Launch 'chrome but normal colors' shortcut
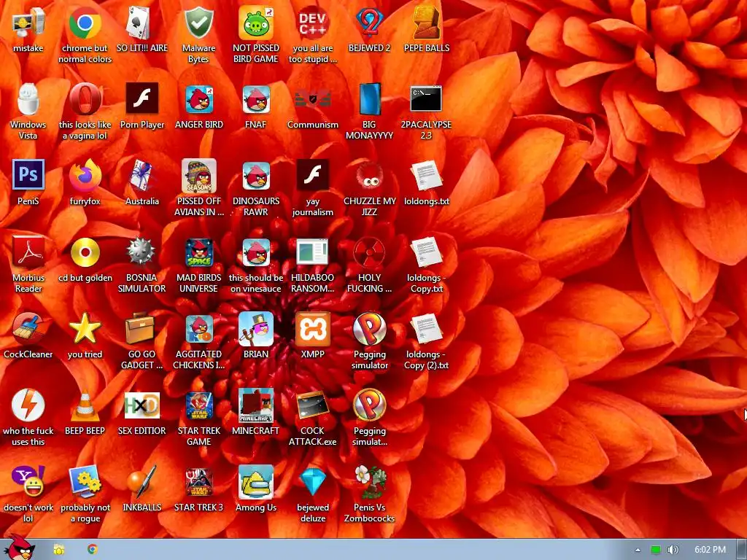Screen dimensions: 747x560 pyautogui.click(x=85, y=23)
